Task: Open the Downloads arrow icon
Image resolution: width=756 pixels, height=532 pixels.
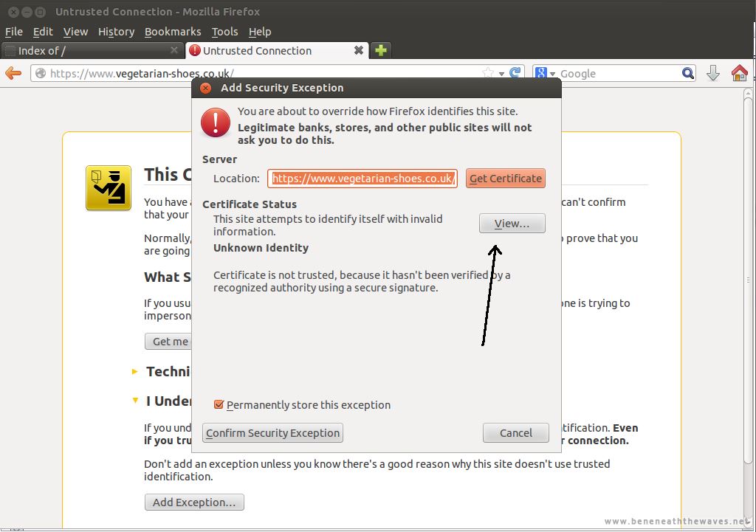Action: (x=713, y=73)
